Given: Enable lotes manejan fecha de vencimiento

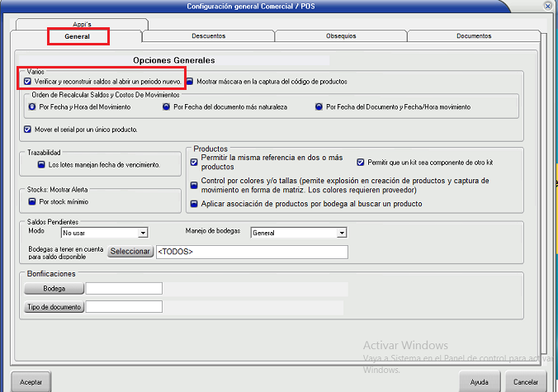Looking at the screenshot, I should tap(41, 165).
